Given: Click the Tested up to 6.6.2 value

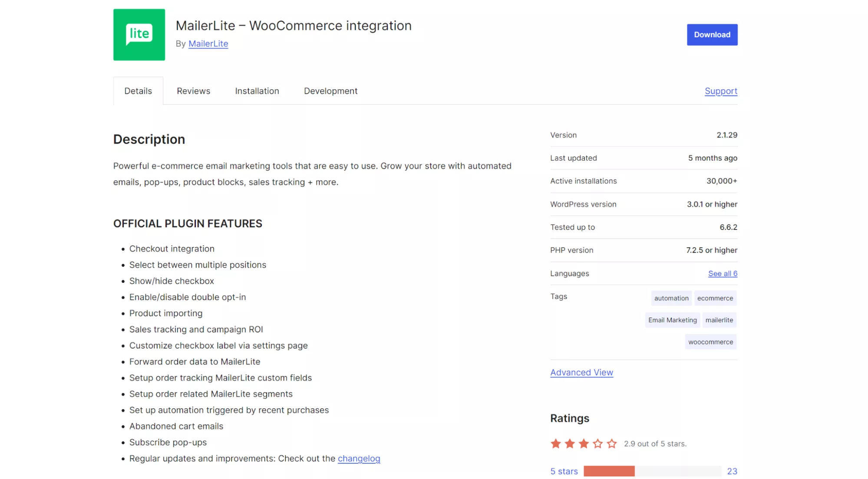Looking at the screenshot, I should pos(728,227).
